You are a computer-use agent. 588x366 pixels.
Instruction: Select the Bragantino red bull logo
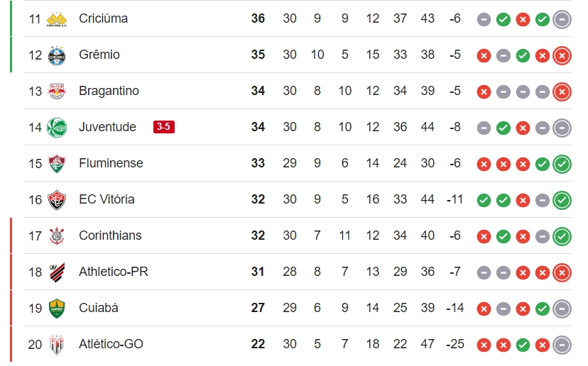(57, 91)
